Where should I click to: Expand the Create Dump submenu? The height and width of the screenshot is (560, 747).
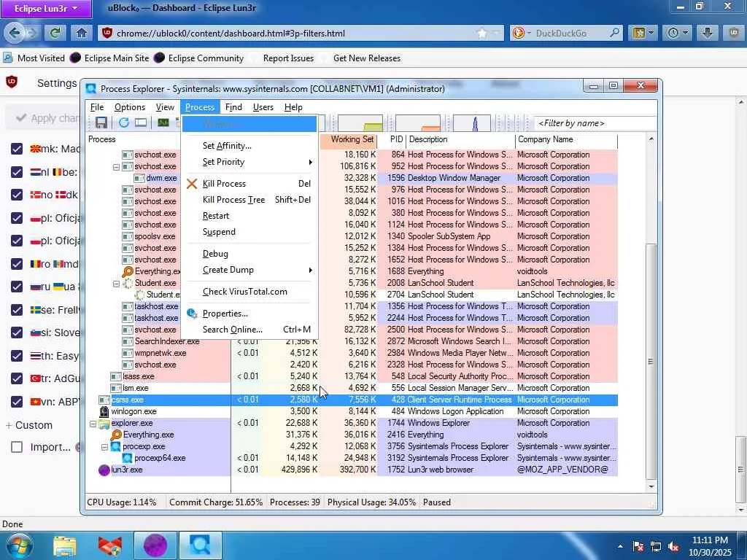pyautogui.click(x=251, y=270)
